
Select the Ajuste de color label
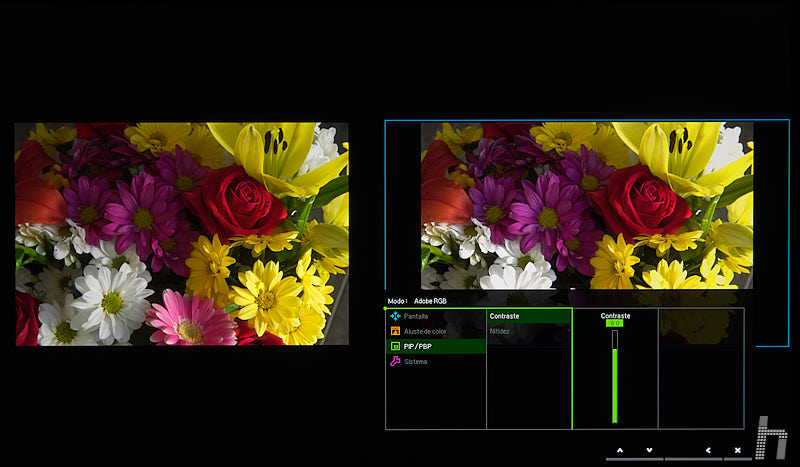(426, 331)
